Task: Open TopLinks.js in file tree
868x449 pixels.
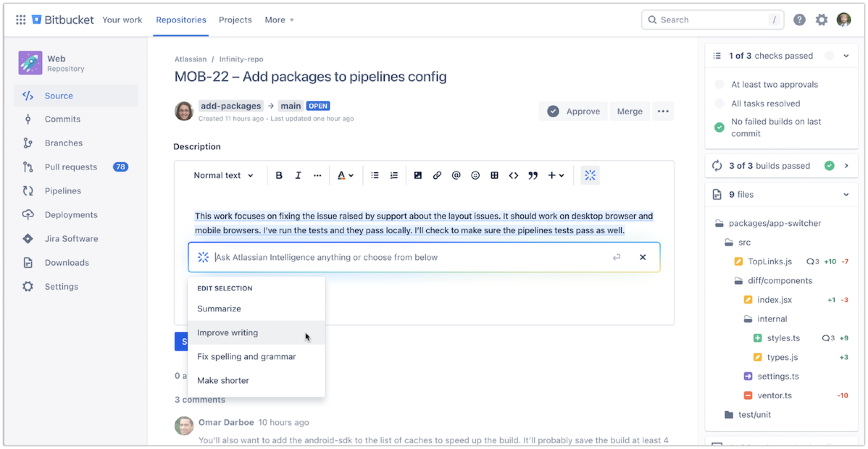Action: 770,261
